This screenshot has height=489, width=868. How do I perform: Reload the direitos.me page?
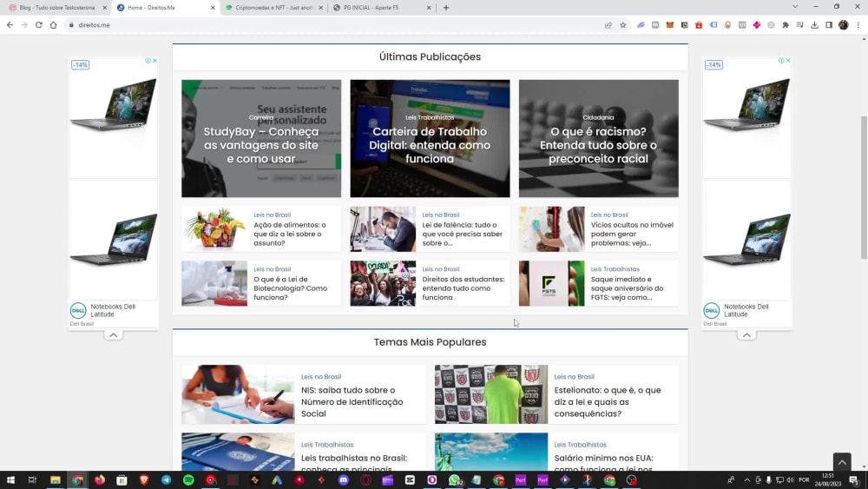39,25
